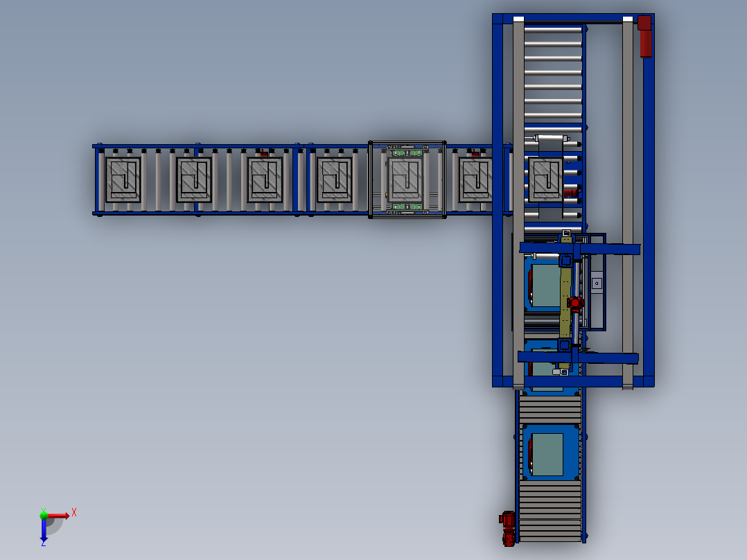The width and height of the screenshot is (747, 560).
Task: Select the right gray vertical rail of the blue frame
Action: (x=628, y=202)
